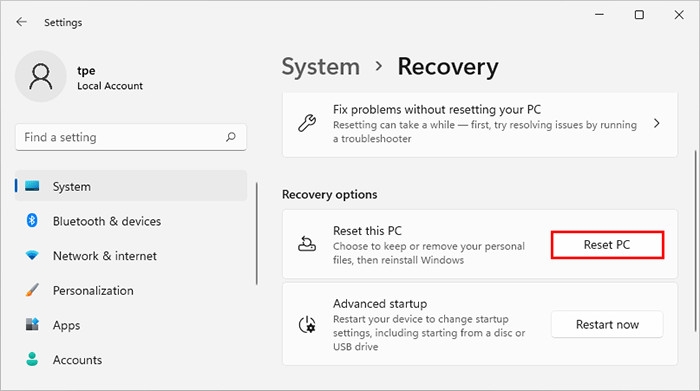The image size is (700, 391).
Task: Open Network & internet settings
Action: coord(131,255)
